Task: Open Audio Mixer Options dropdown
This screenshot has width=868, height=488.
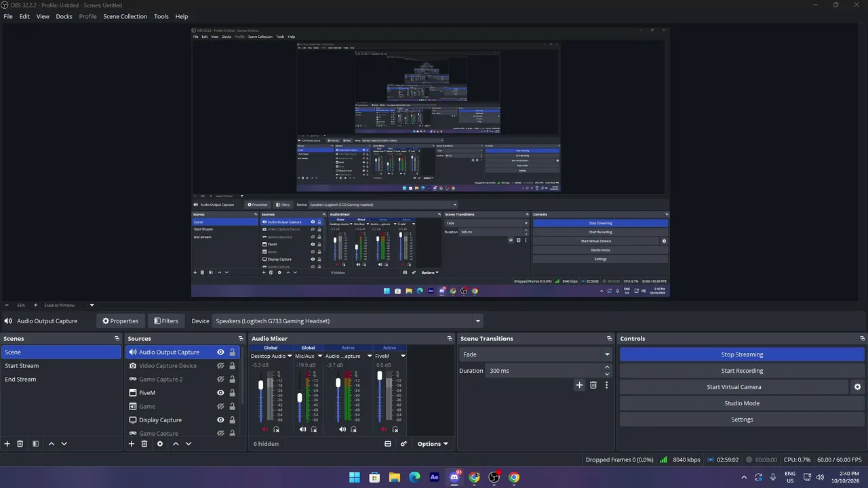Action: click(433, 444)
